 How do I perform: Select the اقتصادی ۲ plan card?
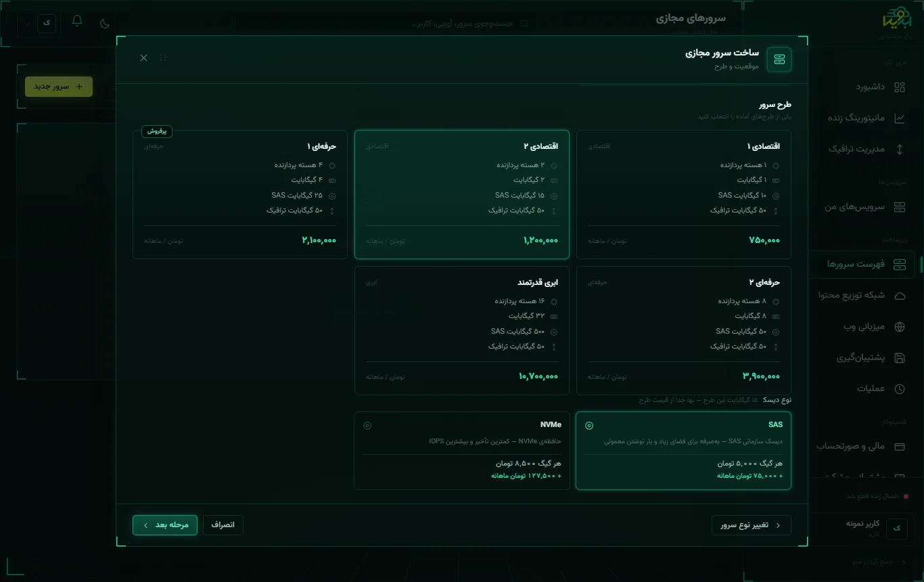[461, 194]
